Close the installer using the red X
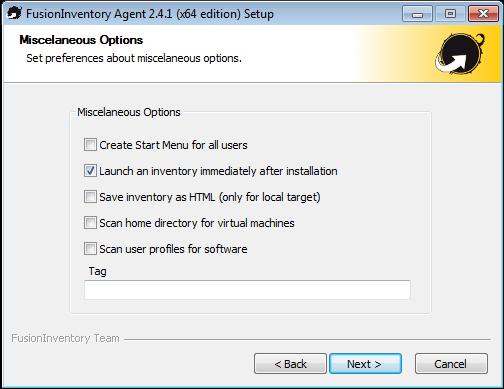This screenshot has height=389, width=504. pyautogui.click(x=483, y=14)
